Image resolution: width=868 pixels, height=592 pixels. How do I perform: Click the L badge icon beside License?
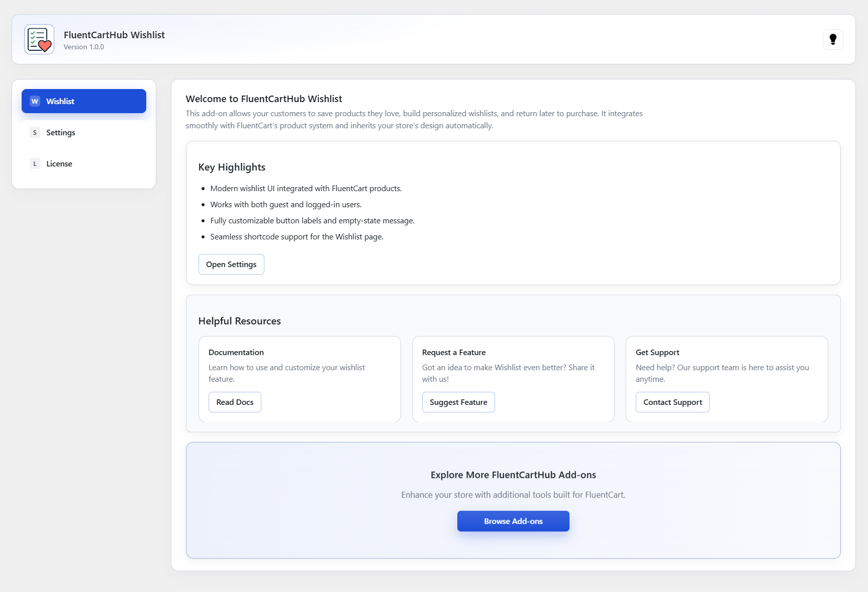click(35, 164)
